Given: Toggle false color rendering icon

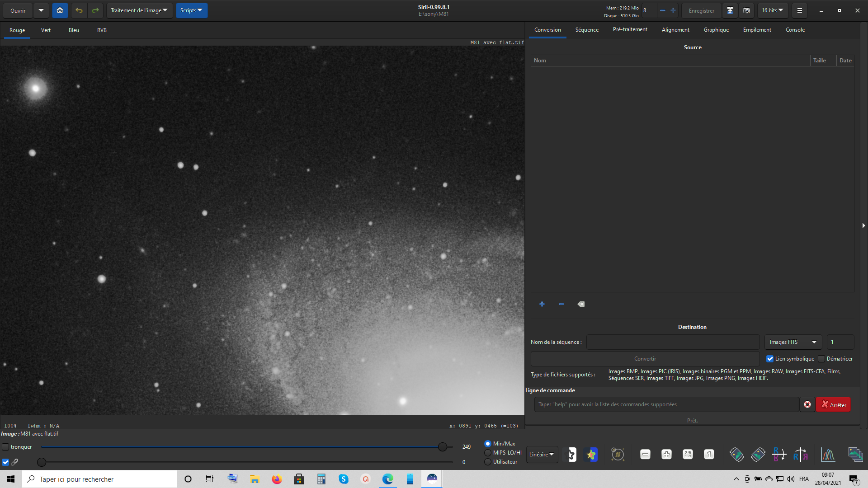Looking at the screenshot, I should pos(591,455).
